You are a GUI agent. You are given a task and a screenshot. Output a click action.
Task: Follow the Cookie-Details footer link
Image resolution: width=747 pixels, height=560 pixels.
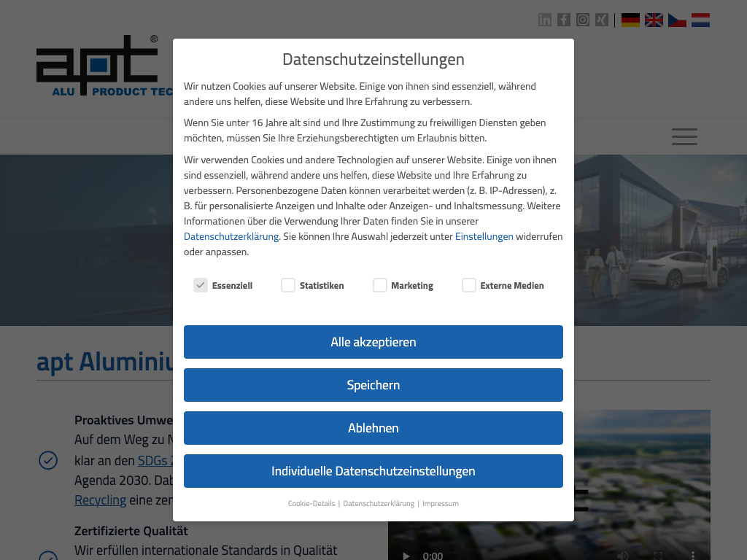(311, 503)
